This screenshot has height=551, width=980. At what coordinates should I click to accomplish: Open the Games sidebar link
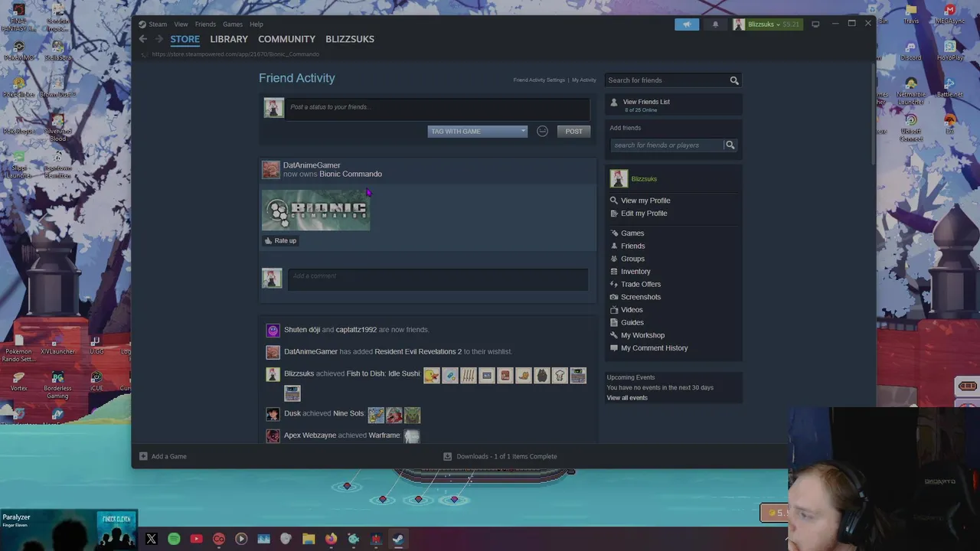[632, 233]
